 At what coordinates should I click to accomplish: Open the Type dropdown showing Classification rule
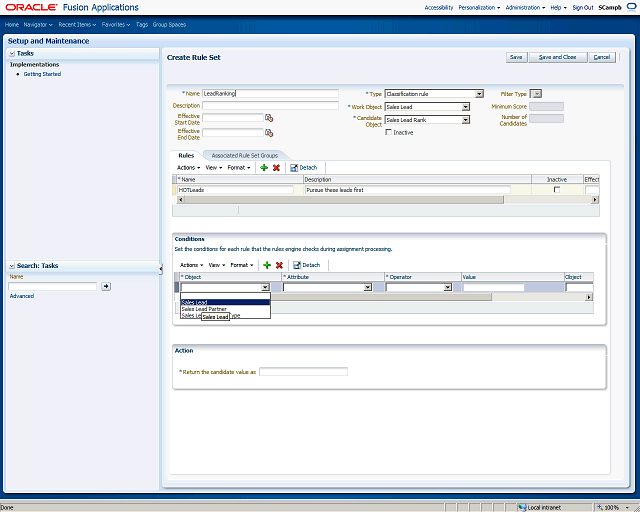tap(479, 94)
